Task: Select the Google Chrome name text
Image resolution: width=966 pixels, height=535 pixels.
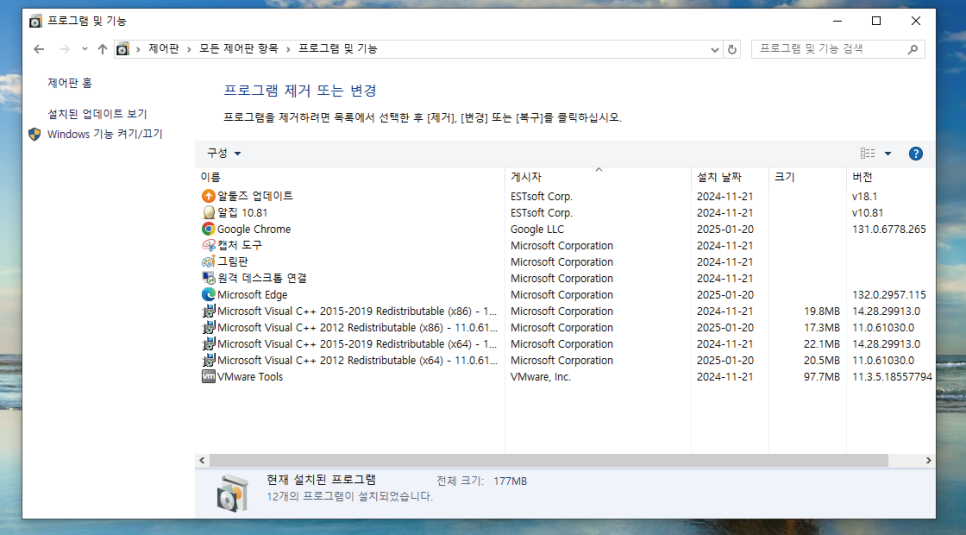Action: (254, 229)
